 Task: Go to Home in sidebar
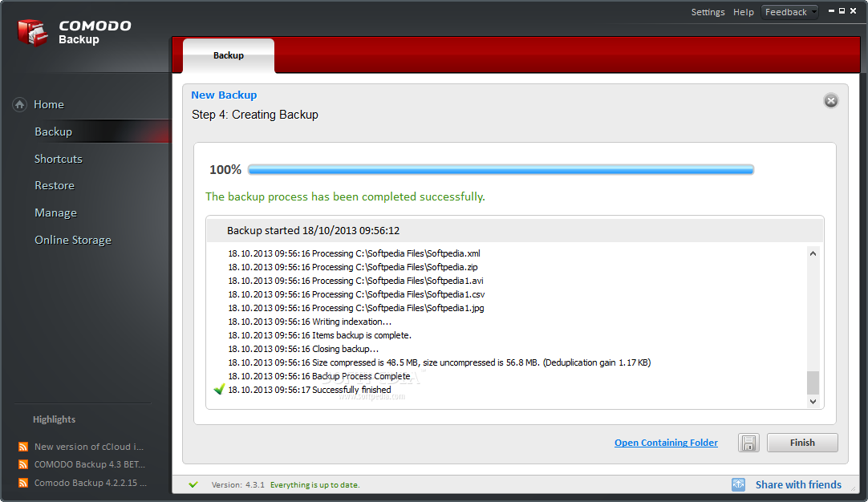[x=49, y=104]
